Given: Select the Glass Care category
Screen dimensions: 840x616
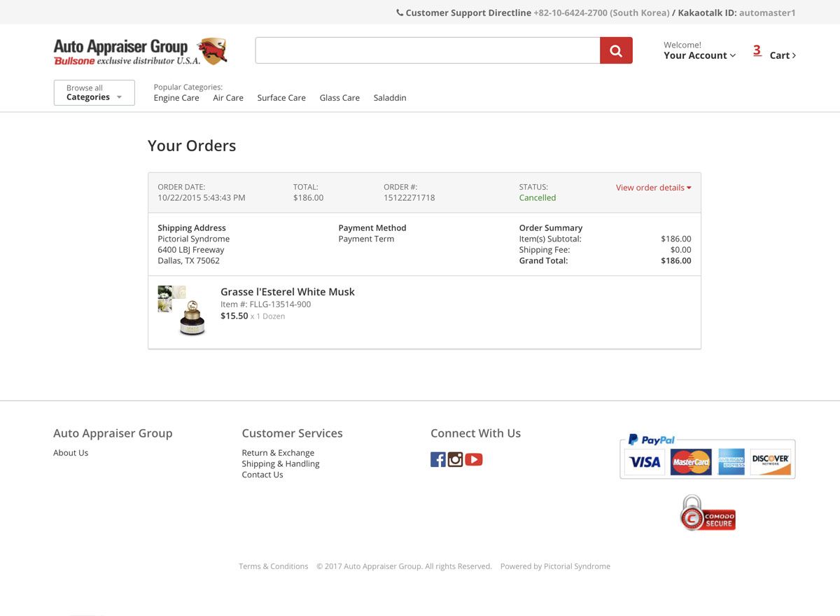Looking at the screenshot, I should [x=339, y=98].
